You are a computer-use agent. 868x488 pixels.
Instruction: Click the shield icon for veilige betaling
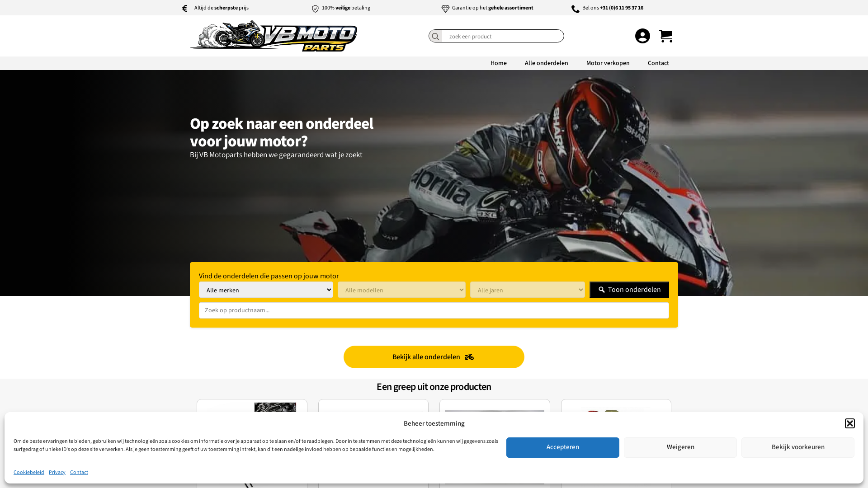[x=315, y=9]
